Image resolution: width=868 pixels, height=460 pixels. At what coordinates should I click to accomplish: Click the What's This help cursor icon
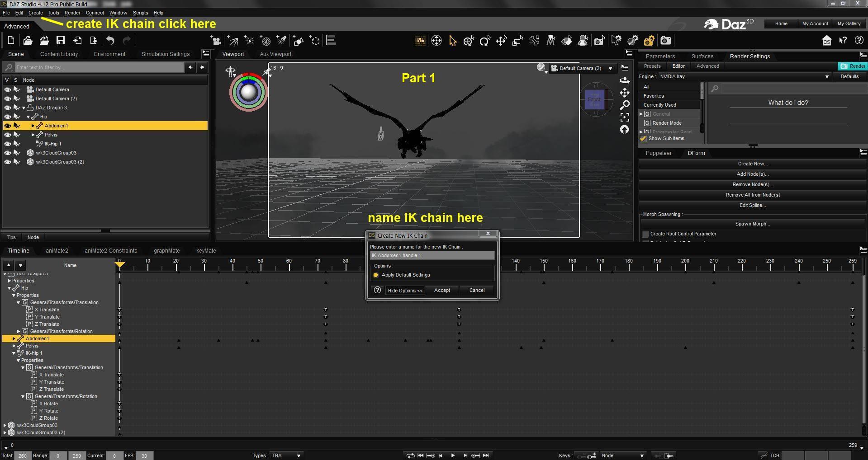pyautogui.click(x=843, y=41)
